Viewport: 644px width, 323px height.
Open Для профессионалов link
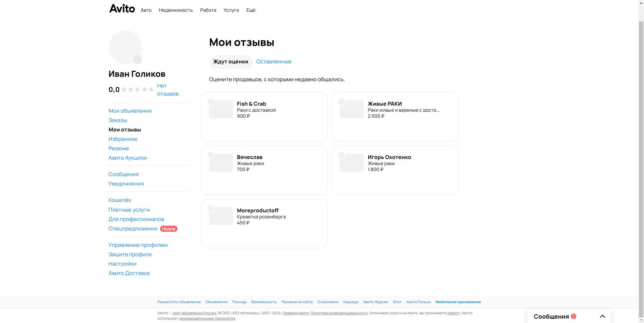[136, 219]
